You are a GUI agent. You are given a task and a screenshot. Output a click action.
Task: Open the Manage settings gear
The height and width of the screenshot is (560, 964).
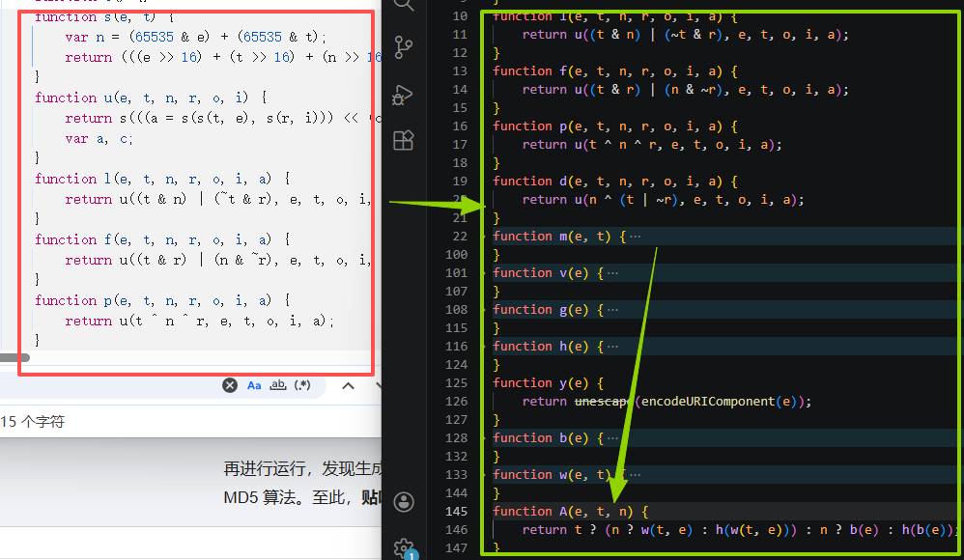404,547
